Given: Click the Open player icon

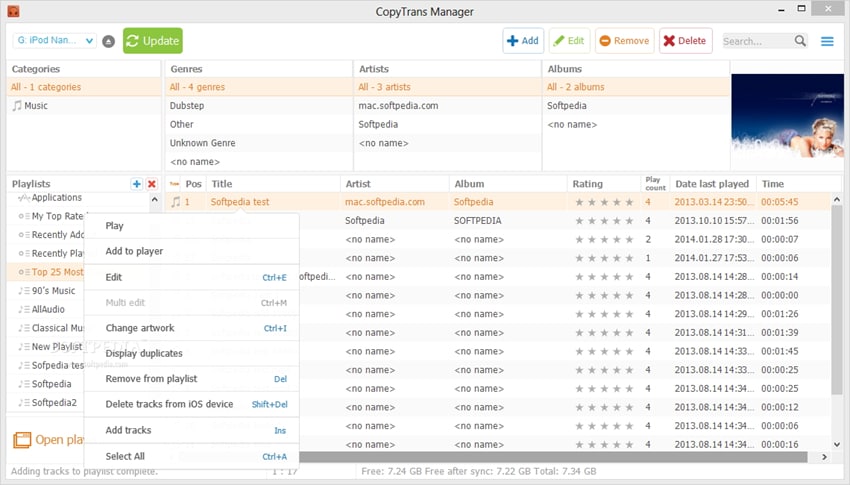Looking at the screenshot, I should click(x=22, y=439).
